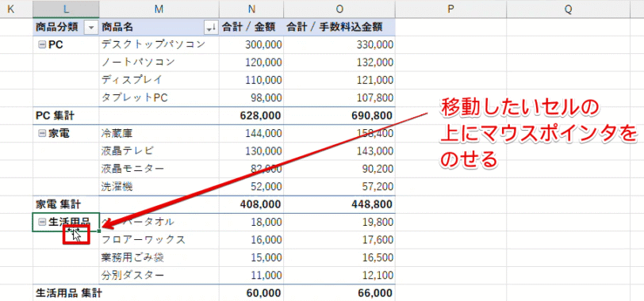The image size is (644, 301).
Task: Click the 300,000 amount cell
Action: coord(251,44)
